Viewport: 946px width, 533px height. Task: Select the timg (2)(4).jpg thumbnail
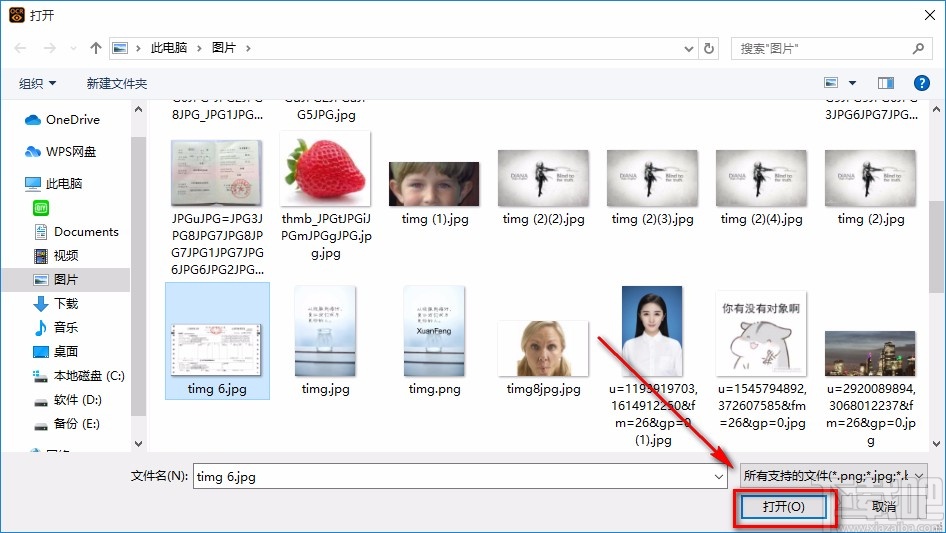click(761, 177)
